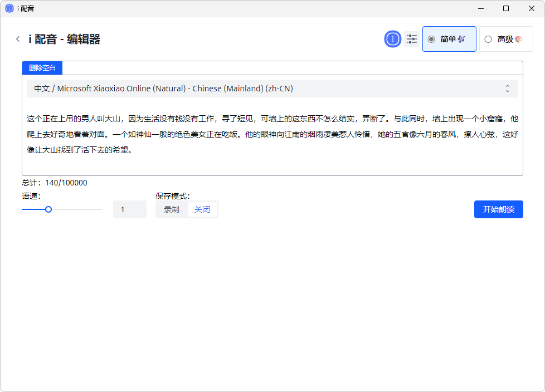Focus the speed value field showing 1
This screenshot has width=545, height=392.
click(x=130, y=209)
